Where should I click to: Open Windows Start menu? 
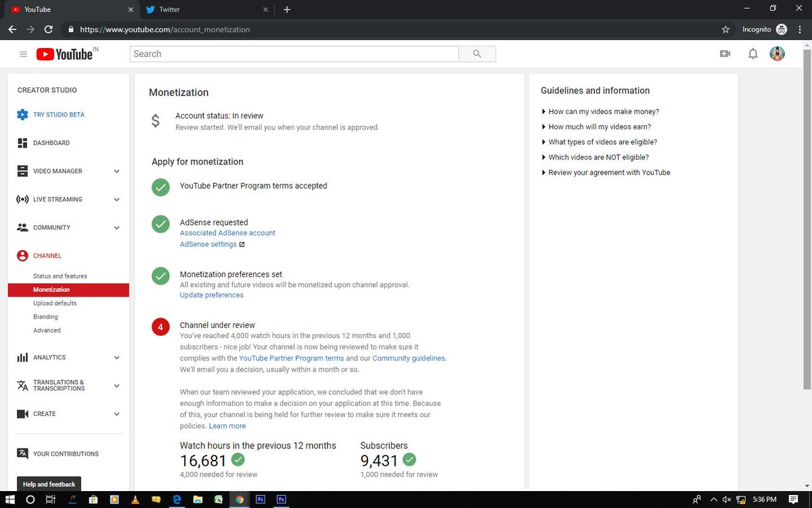click(x=10, y=500)
